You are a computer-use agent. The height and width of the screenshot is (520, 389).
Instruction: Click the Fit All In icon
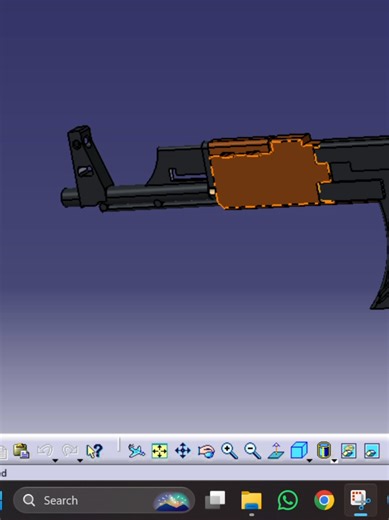click(160, 451)
